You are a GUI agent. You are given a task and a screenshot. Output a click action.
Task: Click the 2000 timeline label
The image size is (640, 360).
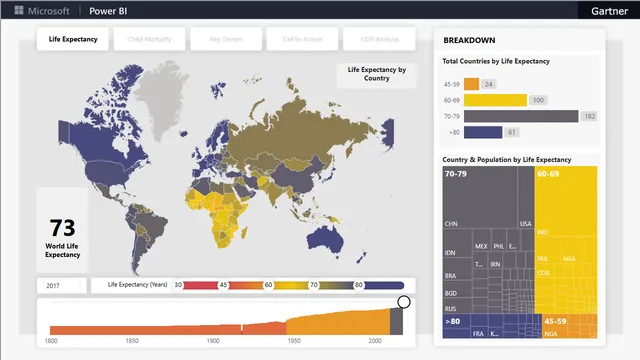(375, 341)
